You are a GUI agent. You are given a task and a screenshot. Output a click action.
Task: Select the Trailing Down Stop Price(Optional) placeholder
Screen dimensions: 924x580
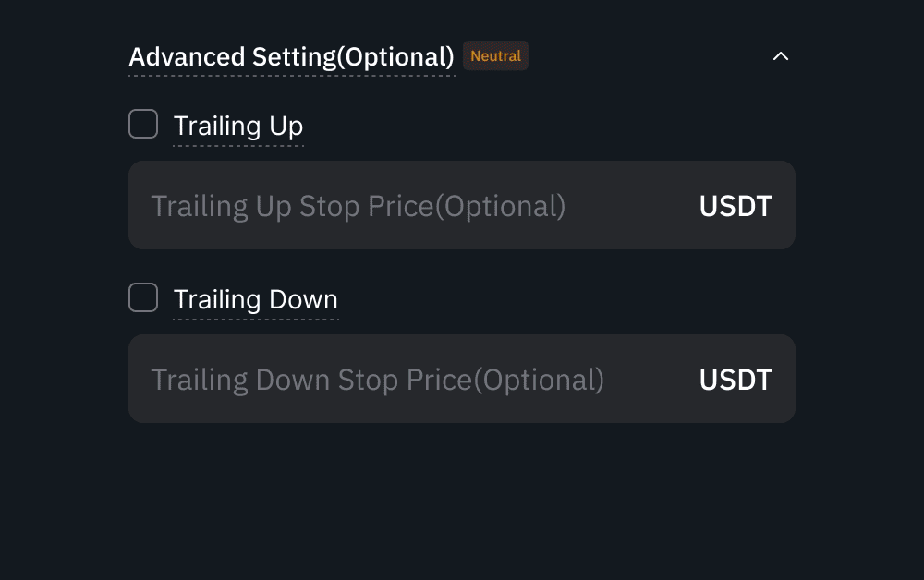coord(377,380)
